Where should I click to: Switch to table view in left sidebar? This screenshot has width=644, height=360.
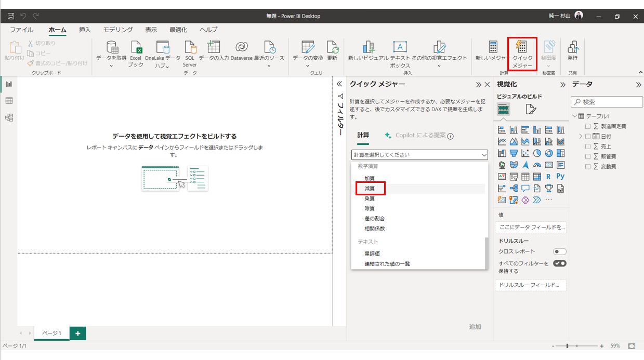(9, 101)
